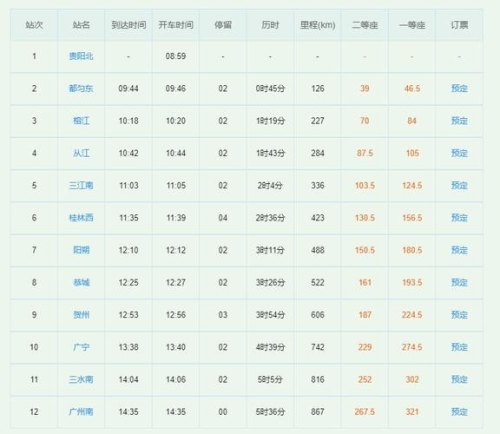Click 预定 in the 恭城 row
The height and width of the screenshot is (434, 500).
459,282
